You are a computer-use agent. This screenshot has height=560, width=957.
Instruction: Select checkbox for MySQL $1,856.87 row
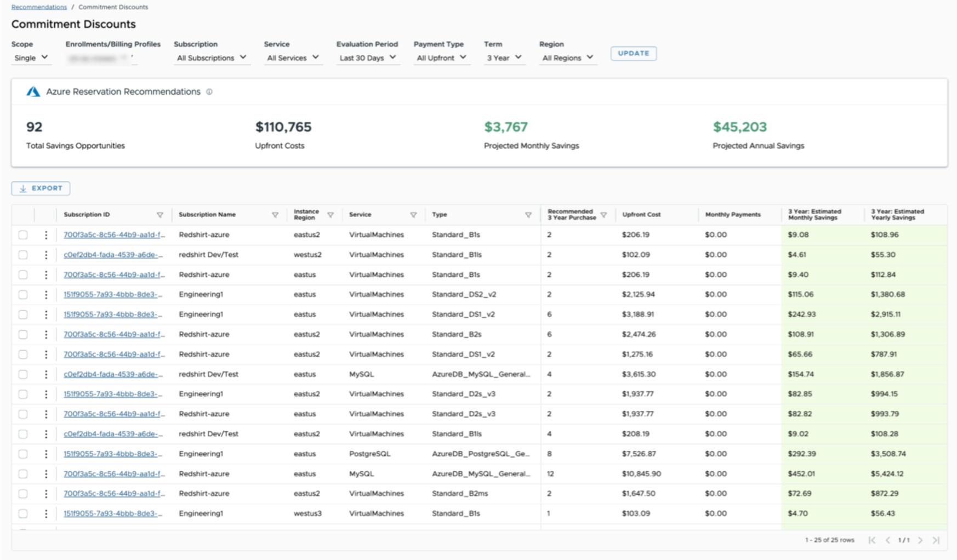(23, 374)
